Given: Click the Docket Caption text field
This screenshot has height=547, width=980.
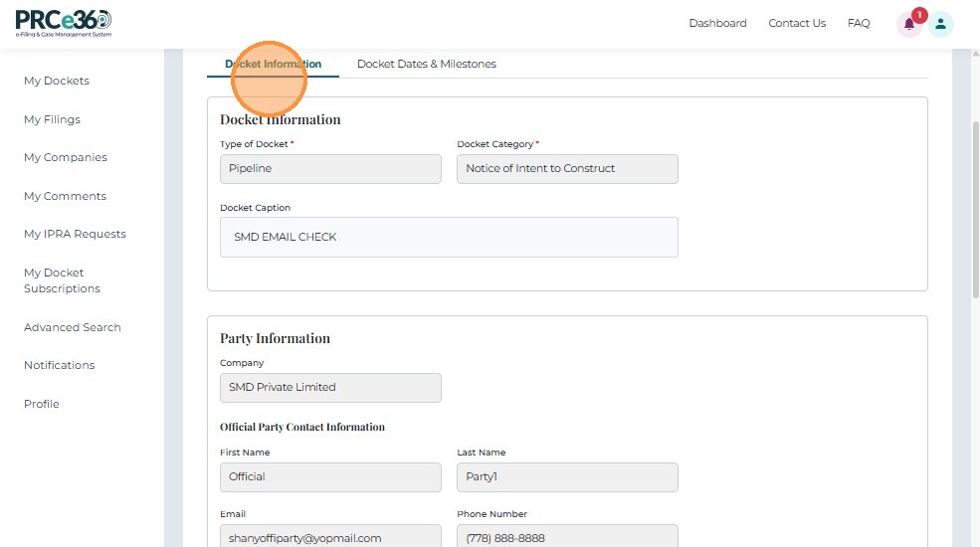Looking at the screenshot, I should (x=449, y=238).
